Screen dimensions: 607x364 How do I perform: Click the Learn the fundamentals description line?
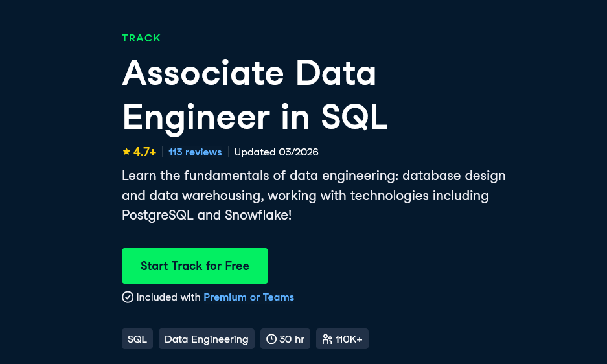click(314, 176)
